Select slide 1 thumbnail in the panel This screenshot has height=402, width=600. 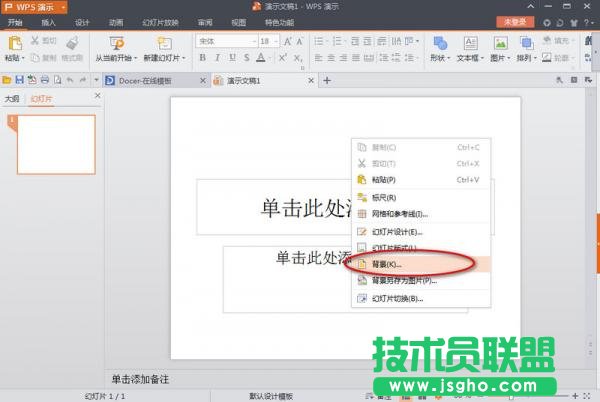[x=56, y=144]
